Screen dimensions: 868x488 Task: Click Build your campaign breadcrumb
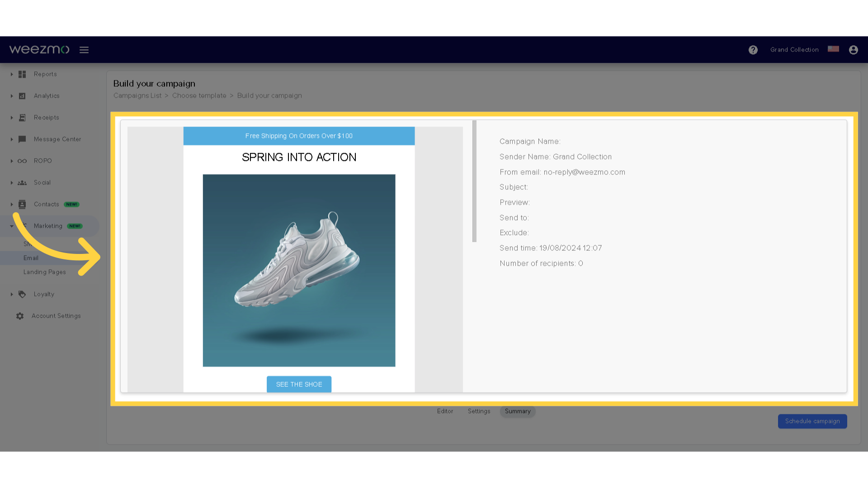click(269, 96)
